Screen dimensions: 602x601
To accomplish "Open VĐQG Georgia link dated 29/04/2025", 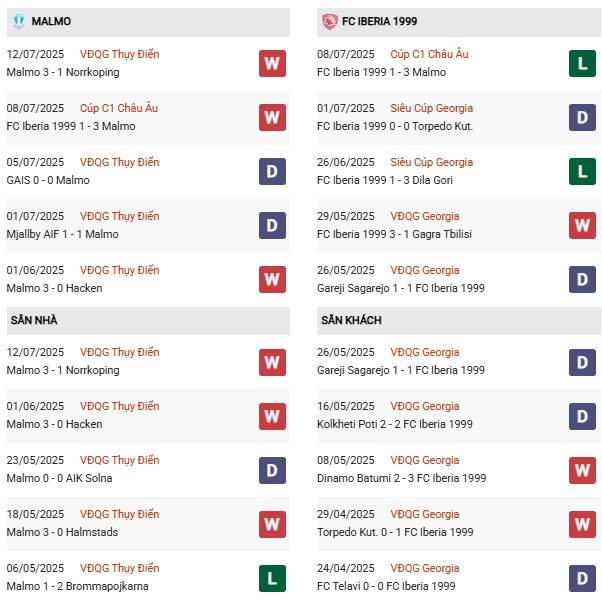I will tap(427, 514).
